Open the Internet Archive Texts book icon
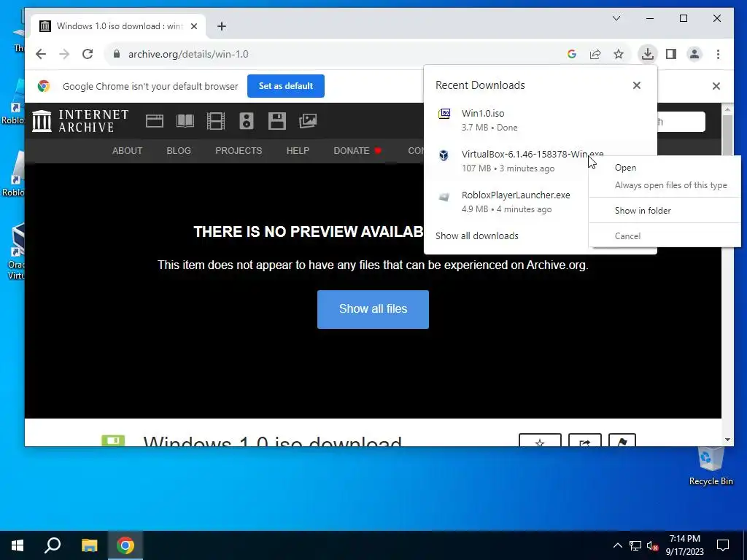This screenshot has width=747, height=560. tap(185, 121)
